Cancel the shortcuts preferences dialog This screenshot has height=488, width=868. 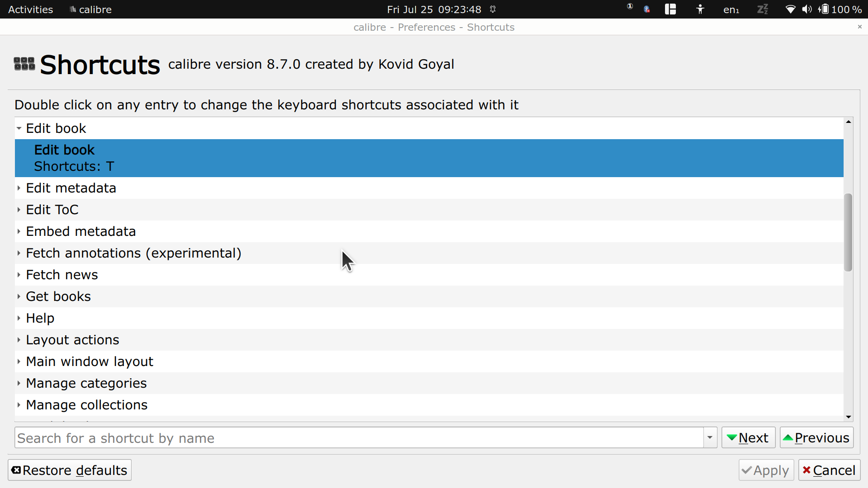tap(829, 470)
